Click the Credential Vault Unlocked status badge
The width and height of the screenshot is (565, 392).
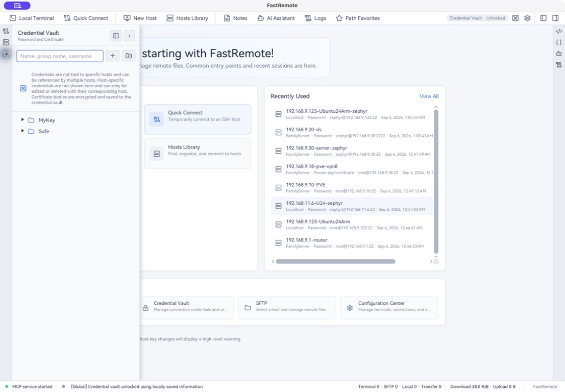tap(477, 18)
